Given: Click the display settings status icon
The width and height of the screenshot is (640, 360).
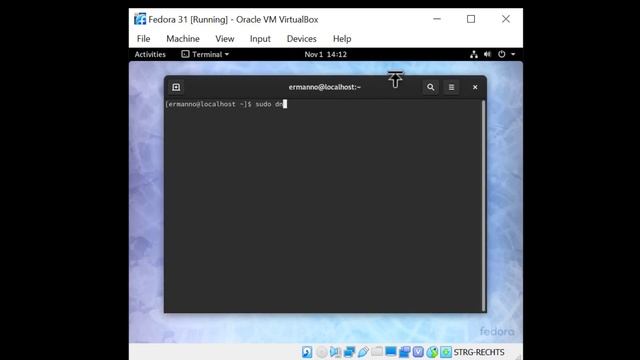Looking at the screenshot, I should click(x=391, y=351).
